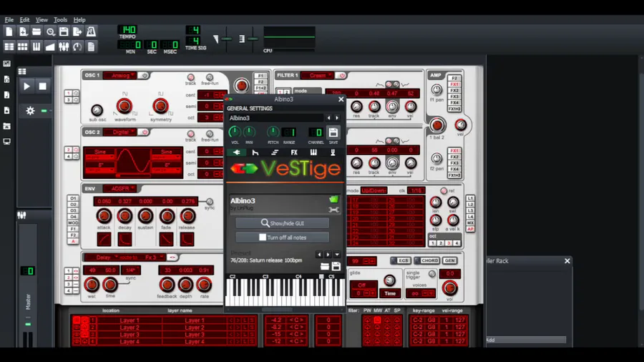Image resolution: width=644 pixels, height=362 pixels.
Task: Click the export project icon
Action: (x=77, y=31)
